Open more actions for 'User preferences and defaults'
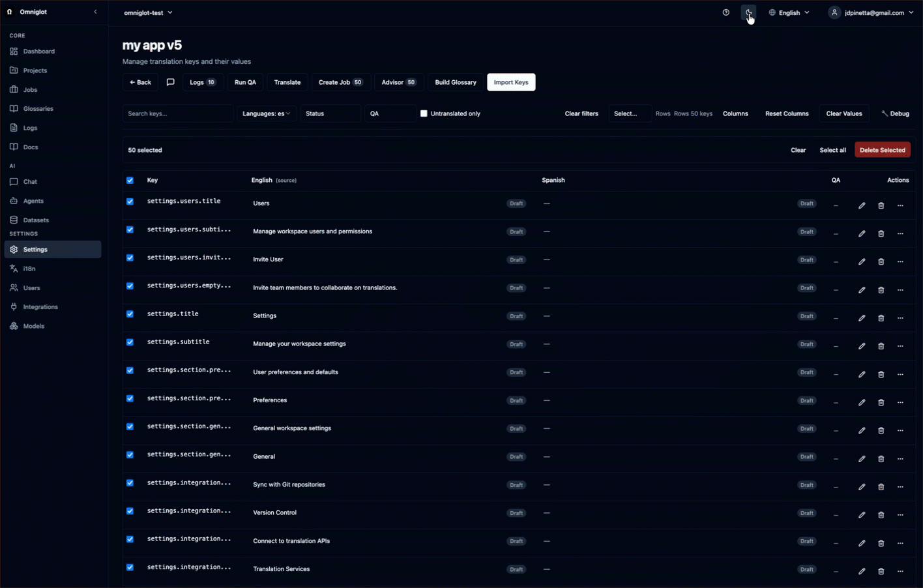The width and height of the screenshot is (923, 588). [900, 374]
